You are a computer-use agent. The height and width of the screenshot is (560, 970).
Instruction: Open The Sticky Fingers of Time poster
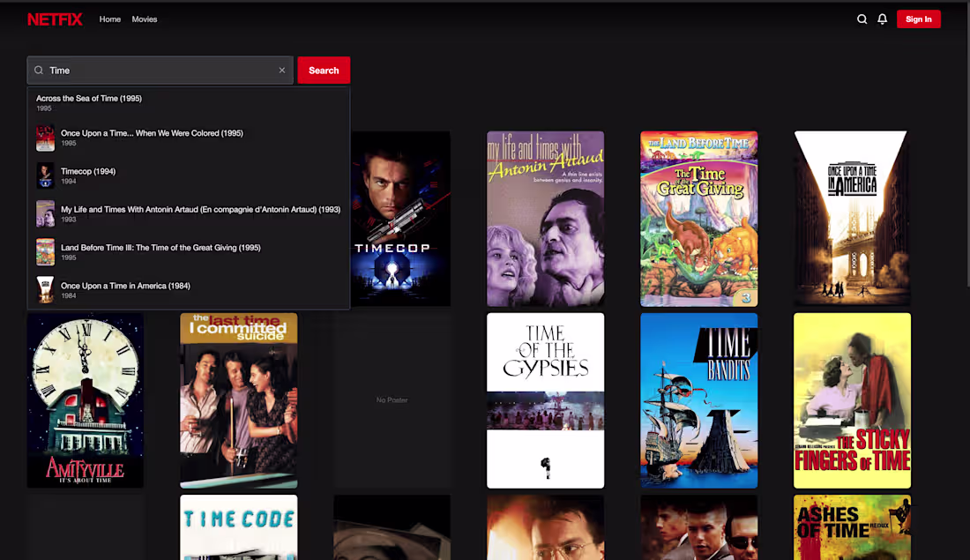point(852,400)
